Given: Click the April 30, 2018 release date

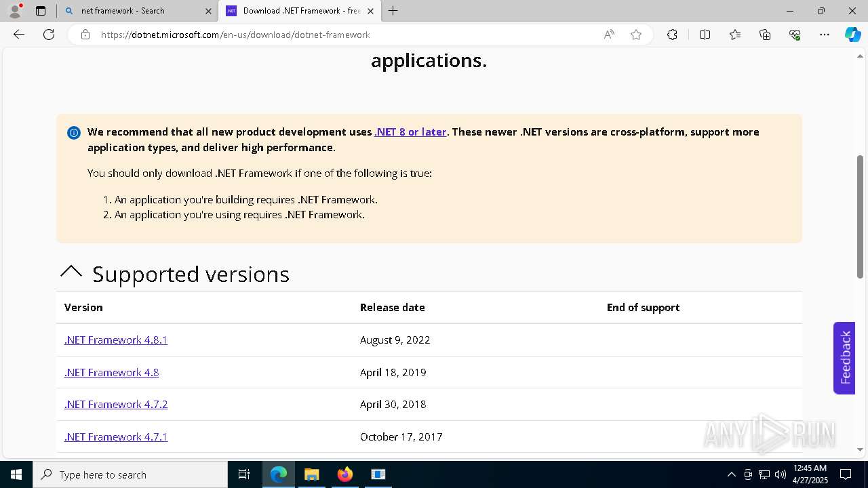Looking at the screenshot, I should (x=393, y=404).
